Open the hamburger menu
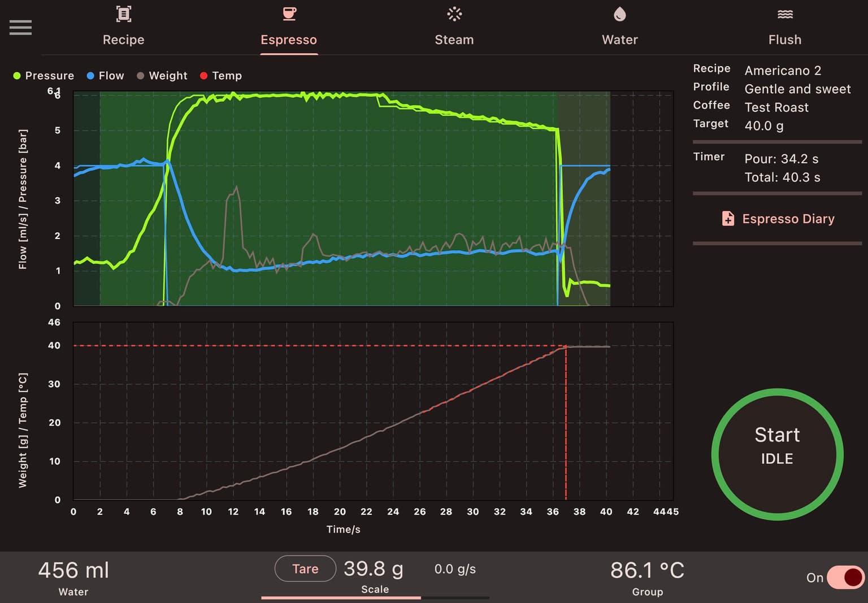 20,27
